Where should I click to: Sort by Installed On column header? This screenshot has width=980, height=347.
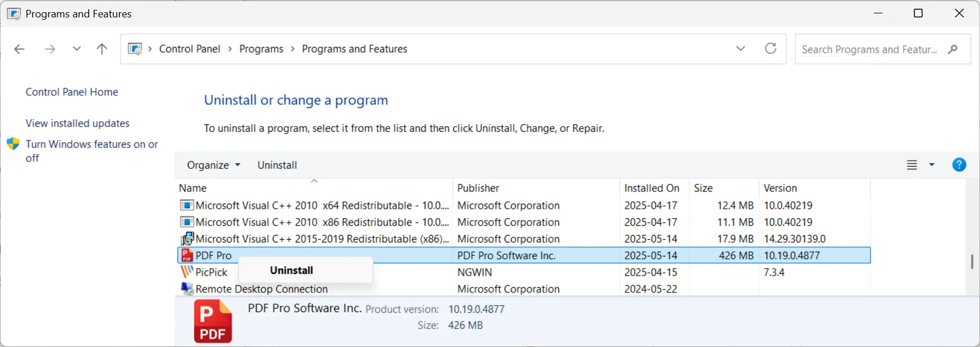[x=654, y=188]
